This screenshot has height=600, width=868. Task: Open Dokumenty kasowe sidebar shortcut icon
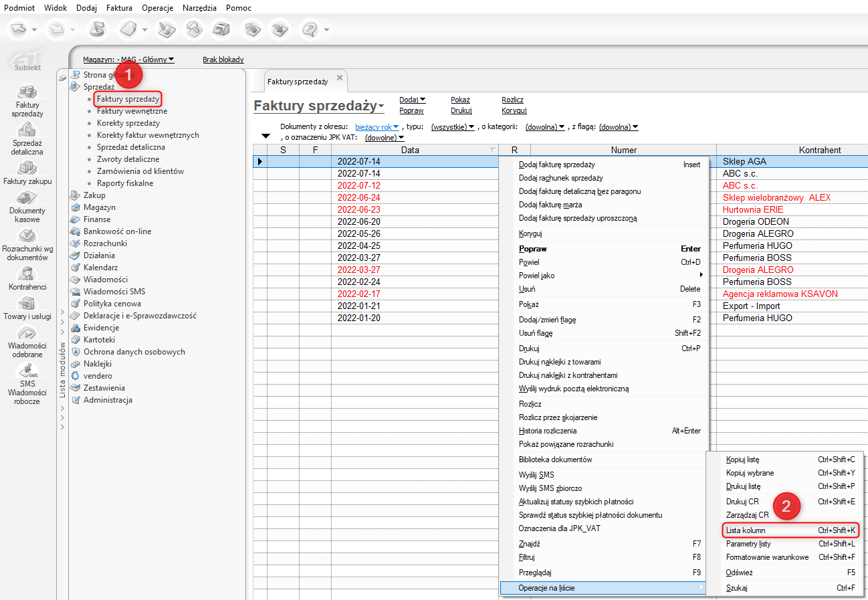pos(27,198)
